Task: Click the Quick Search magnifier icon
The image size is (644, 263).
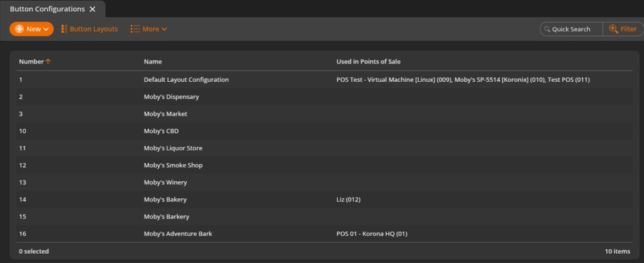Action: pos(547,30)
